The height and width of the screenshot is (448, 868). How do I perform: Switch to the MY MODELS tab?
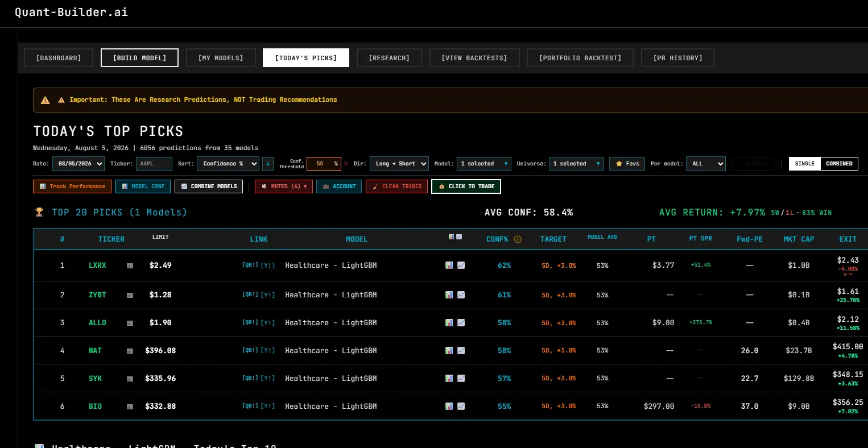(x=221, y=58)
